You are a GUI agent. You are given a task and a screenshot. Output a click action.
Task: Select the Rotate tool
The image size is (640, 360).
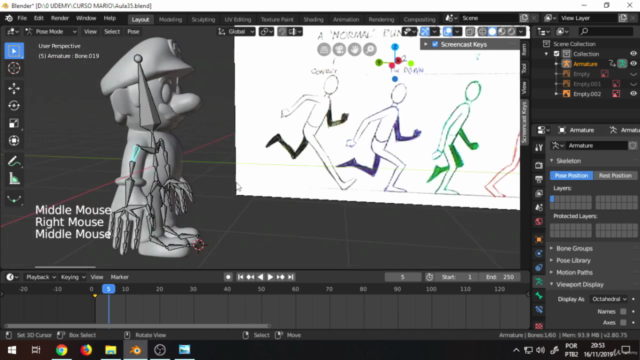[x=14, y=106]
